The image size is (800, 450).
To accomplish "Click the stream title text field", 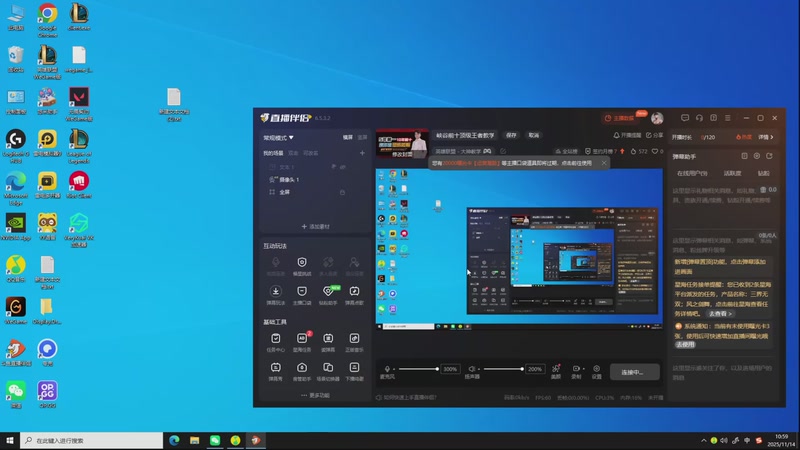I will point(465,135).
